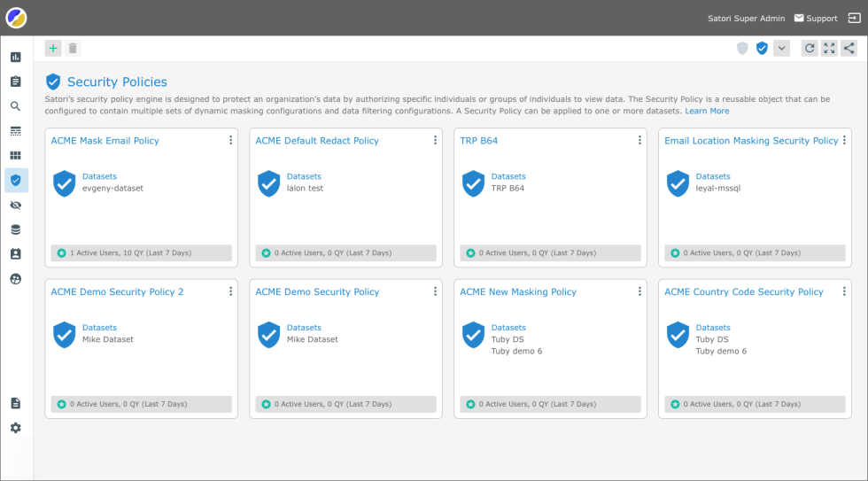Open ACME Country Code Security Policy

(744, 291)
